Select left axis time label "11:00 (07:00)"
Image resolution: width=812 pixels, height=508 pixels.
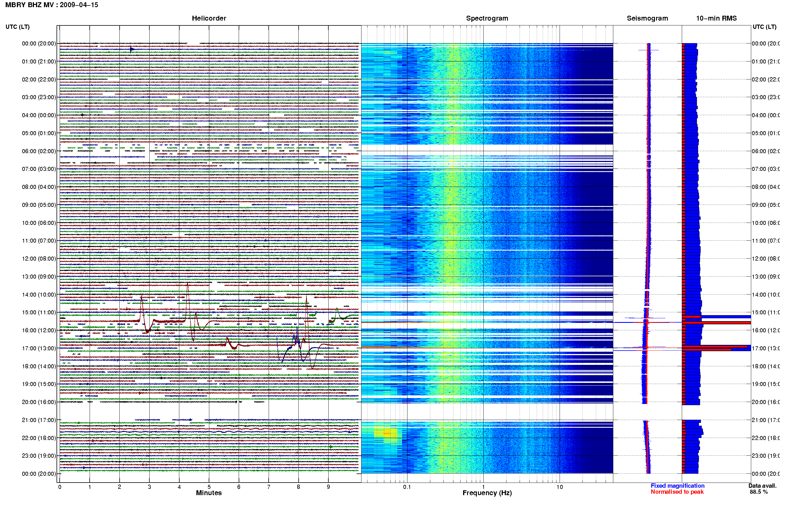pos(39,241)
